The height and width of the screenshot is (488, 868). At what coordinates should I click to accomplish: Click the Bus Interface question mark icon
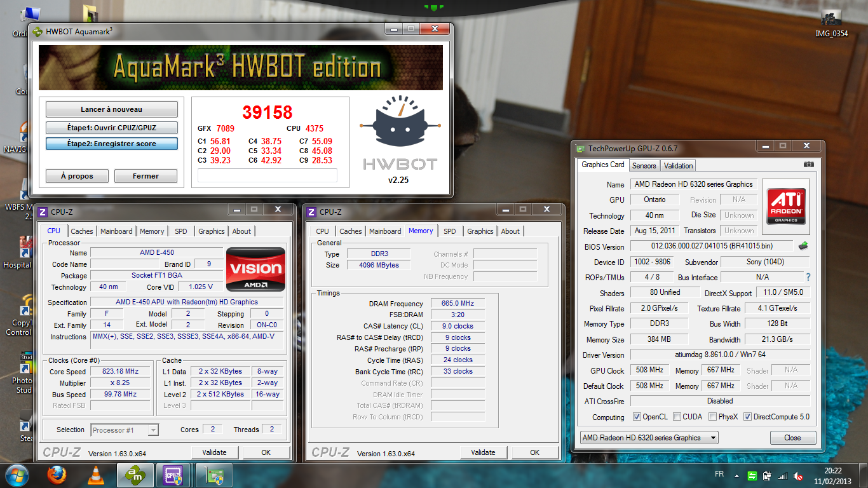tap(808, 277)
